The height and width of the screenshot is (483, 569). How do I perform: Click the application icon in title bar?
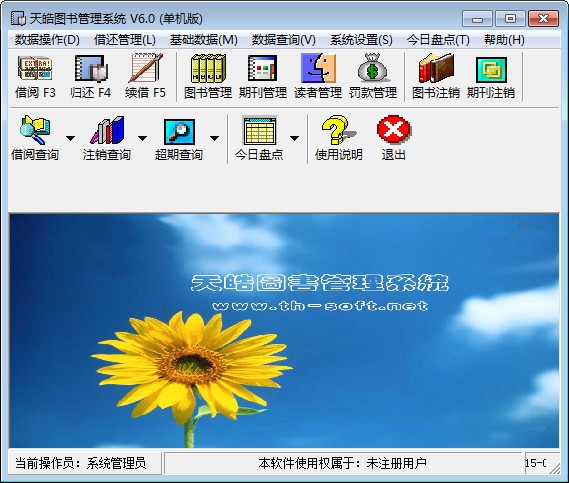18,18
